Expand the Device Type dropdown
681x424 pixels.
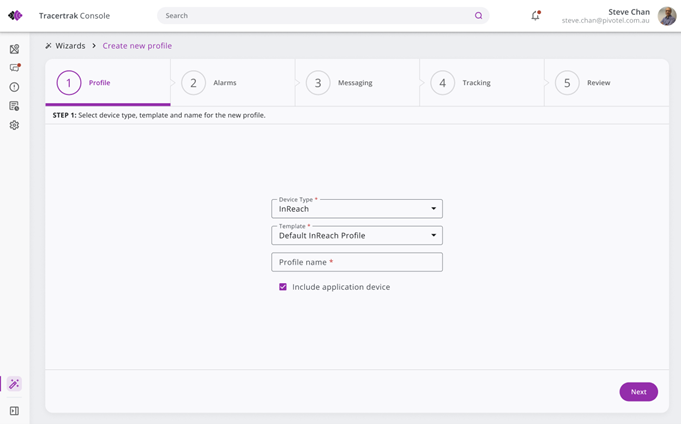(x=356, y=209)
